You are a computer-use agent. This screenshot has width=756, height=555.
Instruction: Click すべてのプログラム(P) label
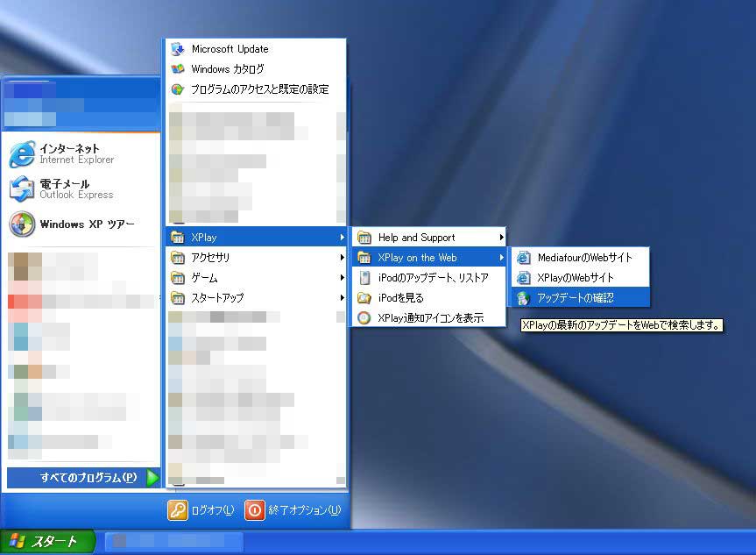[88, 478]
